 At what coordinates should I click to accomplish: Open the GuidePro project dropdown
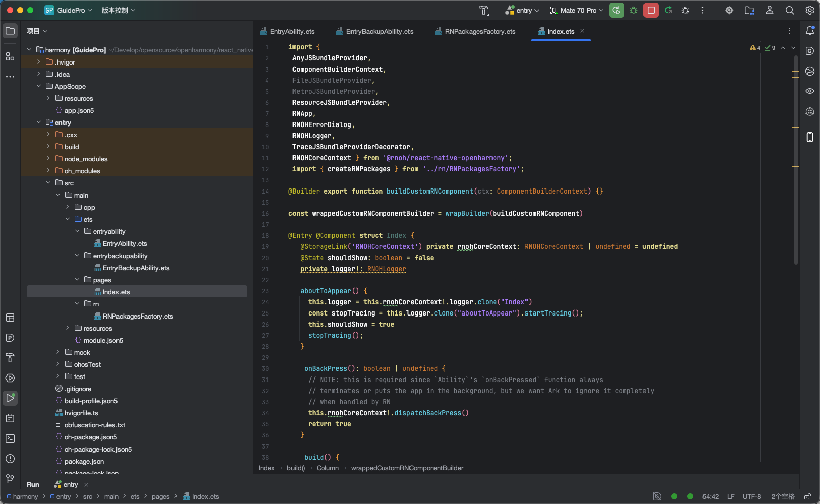[x=68, y=10]
